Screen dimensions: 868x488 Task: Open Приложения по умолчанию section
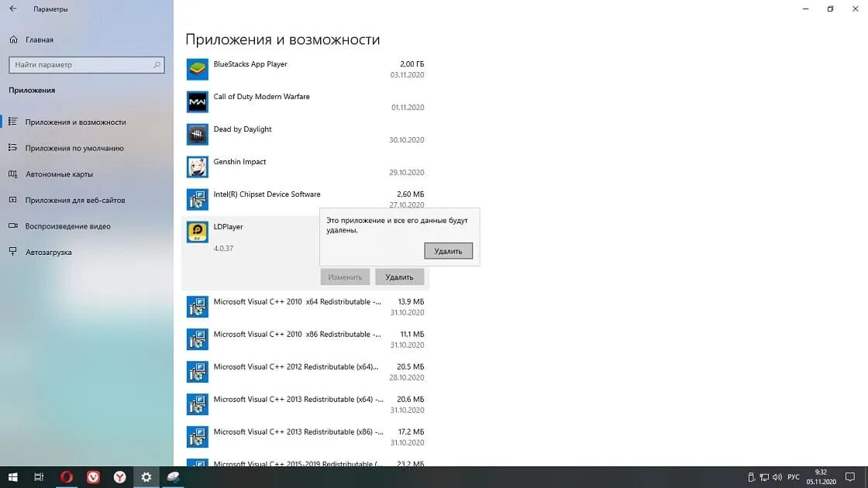click(74, 148)
